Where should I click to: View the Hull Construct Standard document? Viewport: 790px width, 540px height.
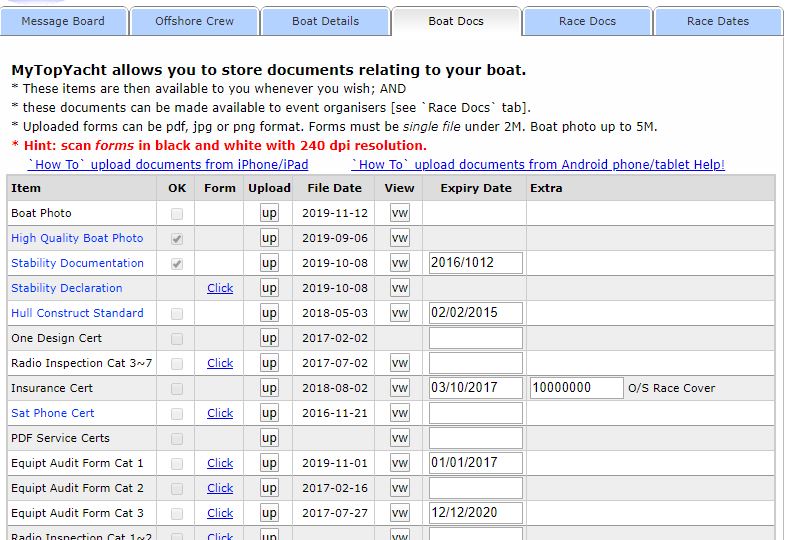tap(400, 313)
